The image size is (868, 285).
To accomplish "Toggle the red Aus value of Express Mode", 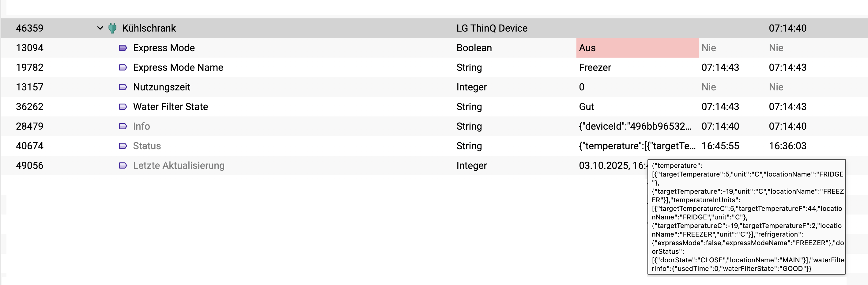I will point(637,48).
